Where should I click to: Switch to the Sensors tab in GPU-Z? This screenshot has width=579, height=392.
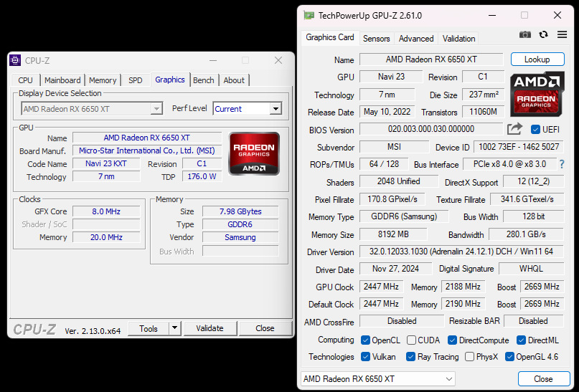click(x=376, y=39)
